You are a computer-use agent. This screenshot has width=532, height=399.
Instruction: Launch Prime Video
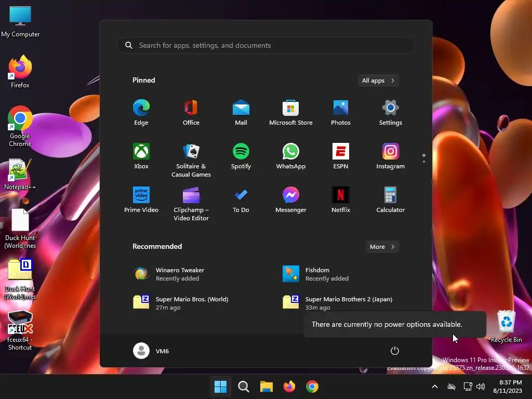141,200
